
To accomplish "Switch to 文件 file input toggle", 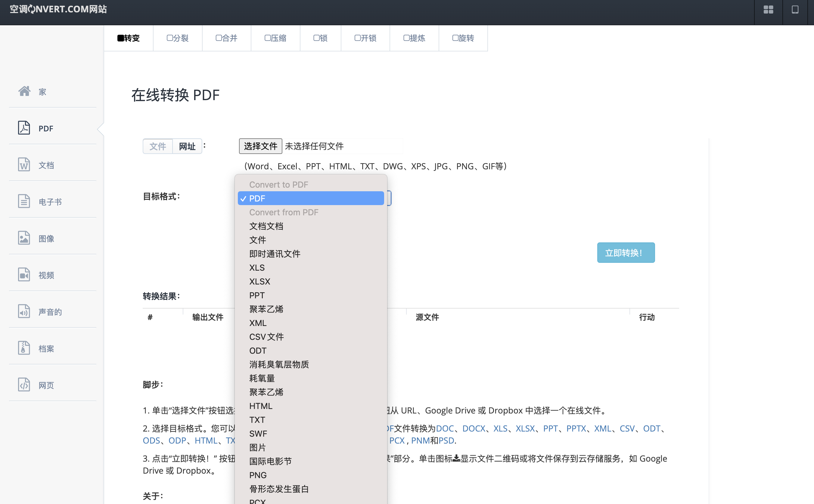I will tap(158, 146).
